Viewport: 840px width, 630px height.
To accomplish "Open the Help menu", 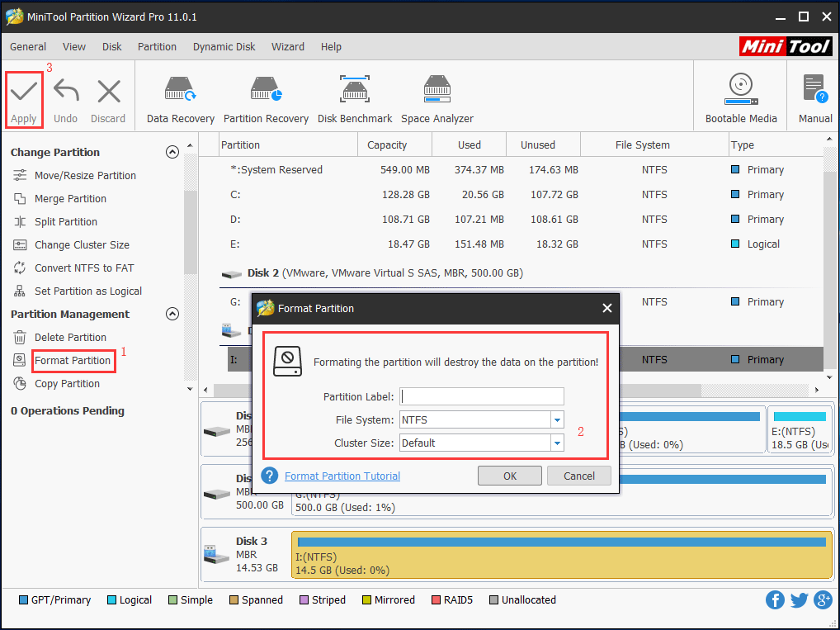I will pyautogui.click(x=331, y=46).
